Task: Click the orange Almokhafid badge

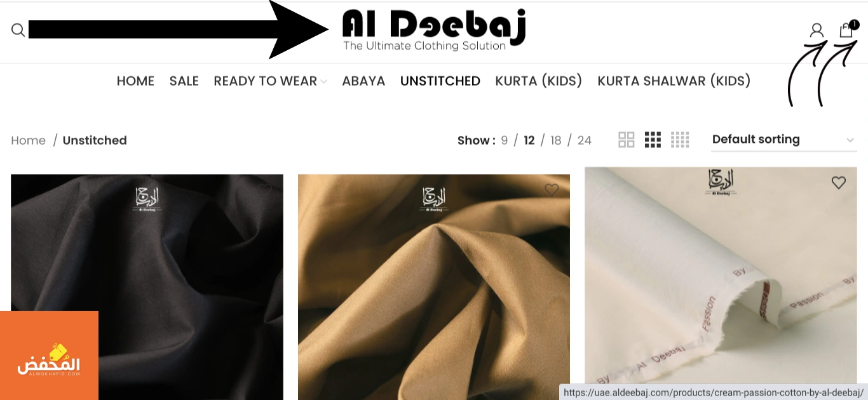Action: (x=49, y=356)
